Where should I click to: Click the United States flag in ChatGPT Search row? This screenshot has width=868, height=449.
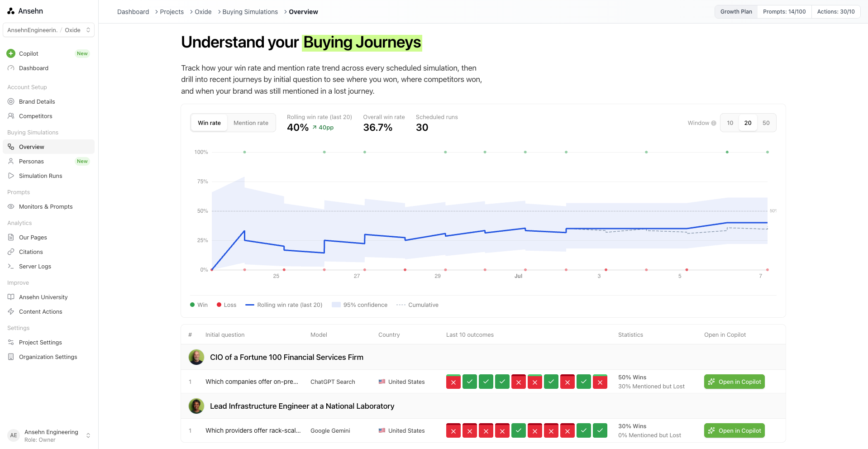[x=382, y=382]
